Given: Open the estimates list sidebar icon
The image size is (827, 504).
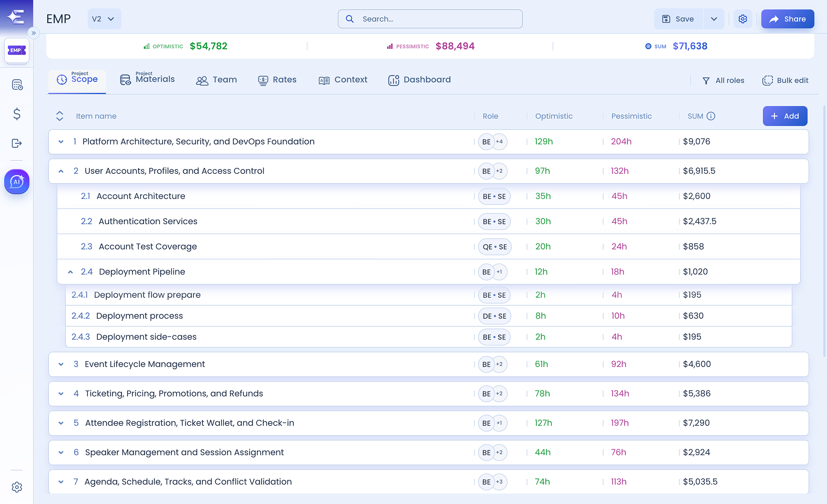Looking at the screenshot, I should tap(17, 85).
